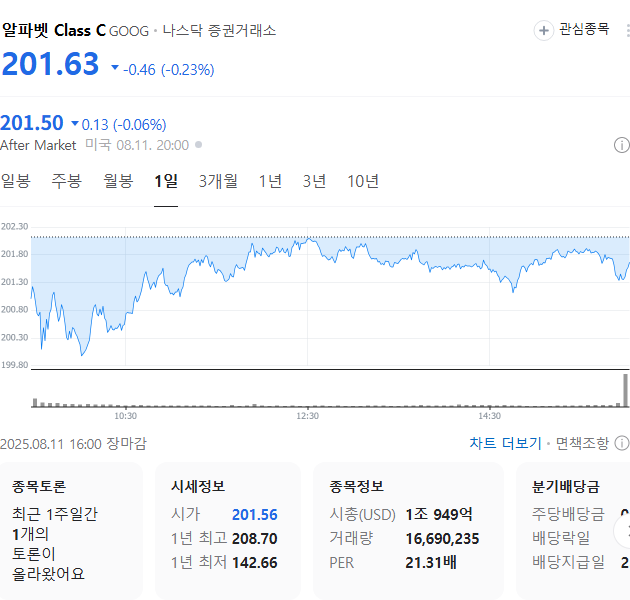Viewport: 630px width, 600px height.
Task: Open the 시세정보 price info card
Action: click(x=228, y=530)
